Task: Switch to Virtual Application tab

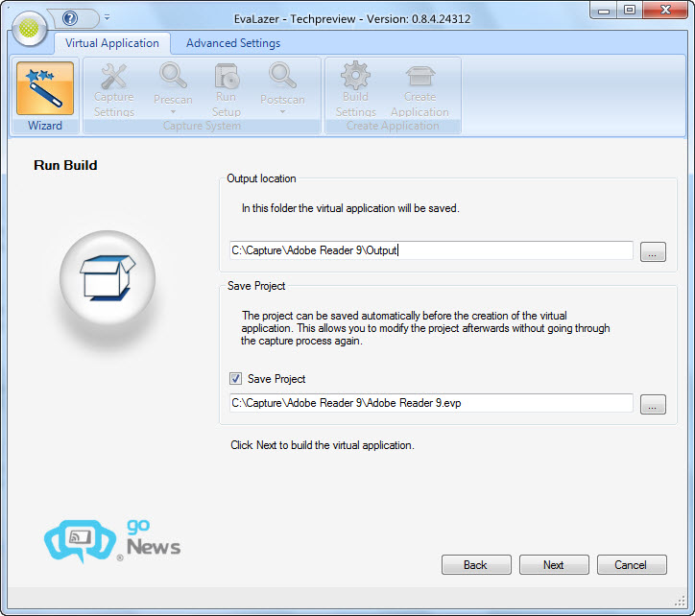Action: click(112, 43)
